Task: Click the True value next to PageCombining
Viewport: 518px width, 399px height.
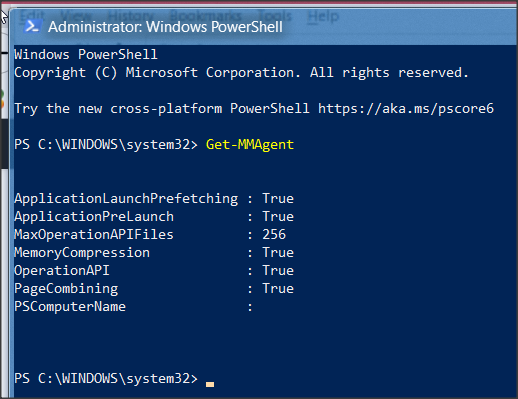Action: (278, 288)
